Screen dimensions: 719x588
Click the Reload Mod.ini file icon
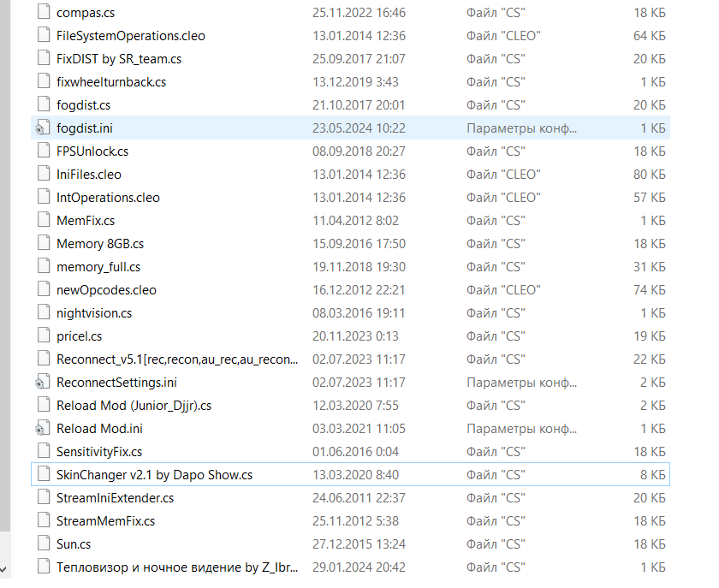tap(43, 428)
